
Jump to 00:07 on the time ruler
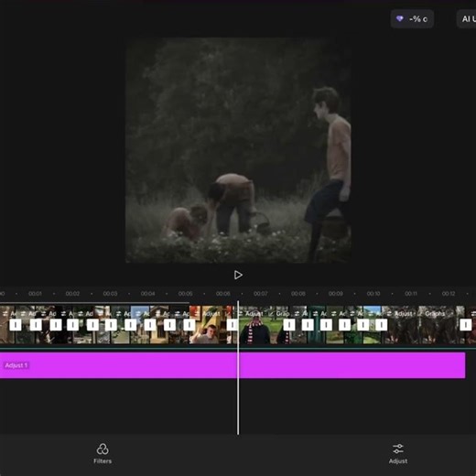point(261,294)
